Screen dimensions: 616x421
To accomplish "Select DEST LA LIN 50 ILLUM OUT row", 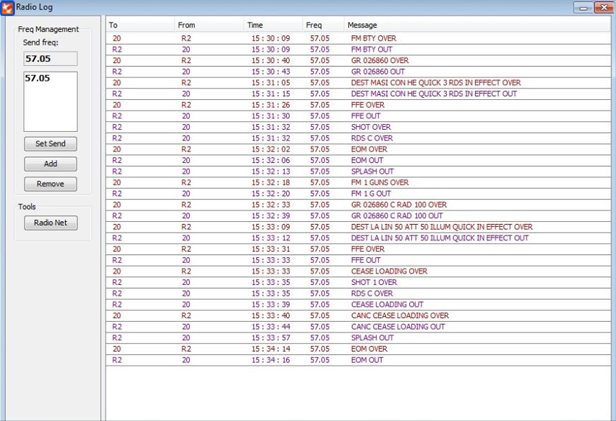I will tap(358, 238).
